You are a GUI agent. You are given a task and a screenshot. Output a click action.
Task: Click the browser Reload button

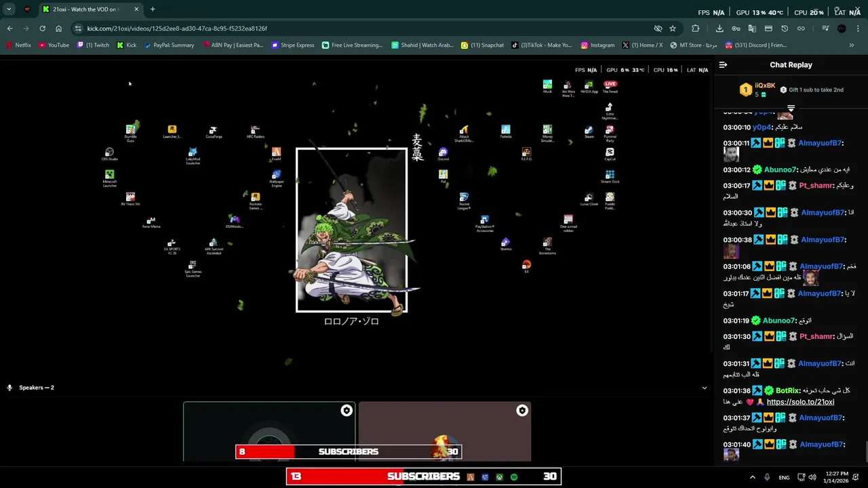(42, 28)
